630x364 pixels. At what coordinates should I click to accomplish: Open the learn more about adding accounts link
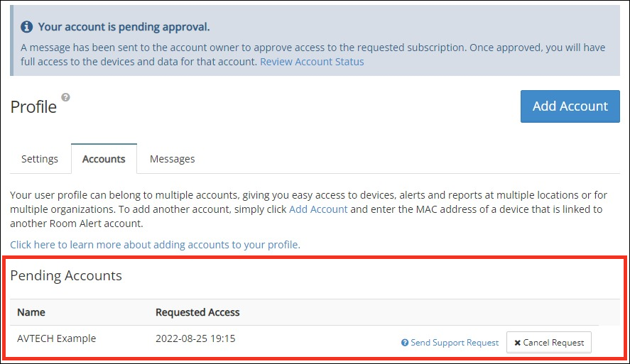pyautogui.click(x=155, y=245)
